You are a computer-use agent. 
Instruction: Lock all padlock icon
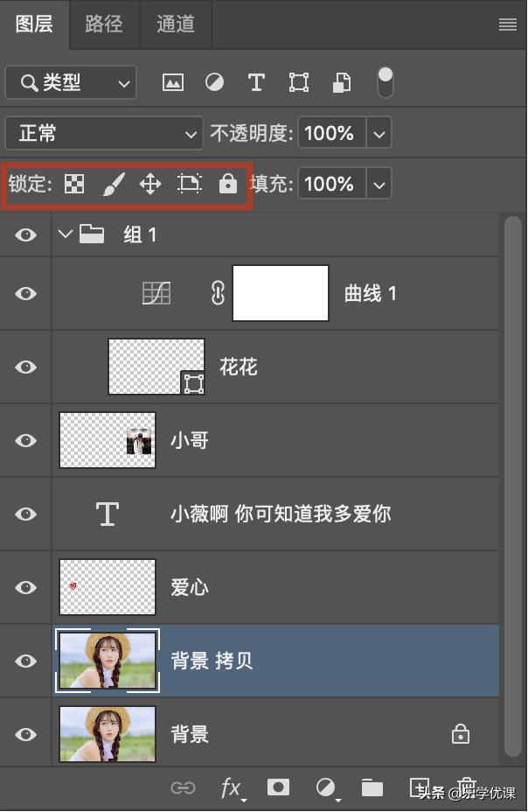point(227,184)
